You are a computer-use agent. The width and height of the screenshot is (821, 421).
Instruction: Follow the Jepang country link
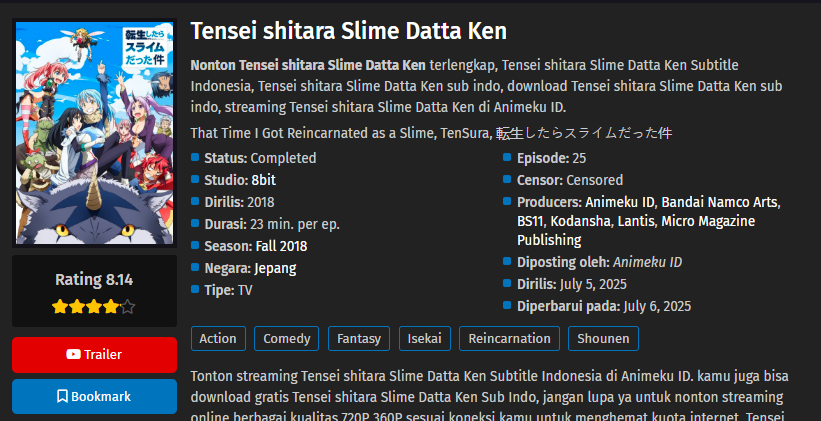(x=275, y=268)
